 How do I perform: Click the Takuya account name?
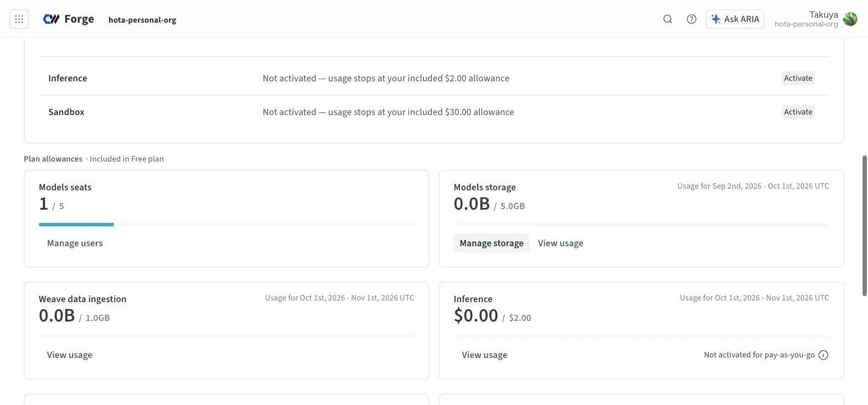coord(823,15)
